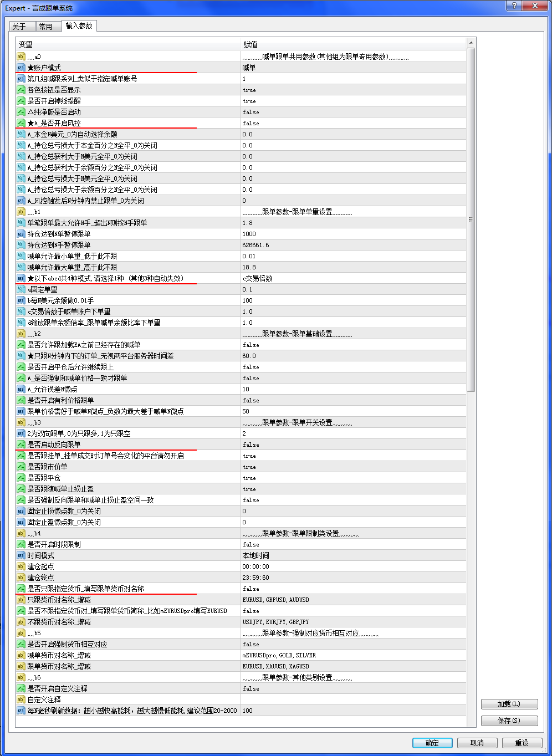Select the string icon of the a0 row

[x=21, y=57]
